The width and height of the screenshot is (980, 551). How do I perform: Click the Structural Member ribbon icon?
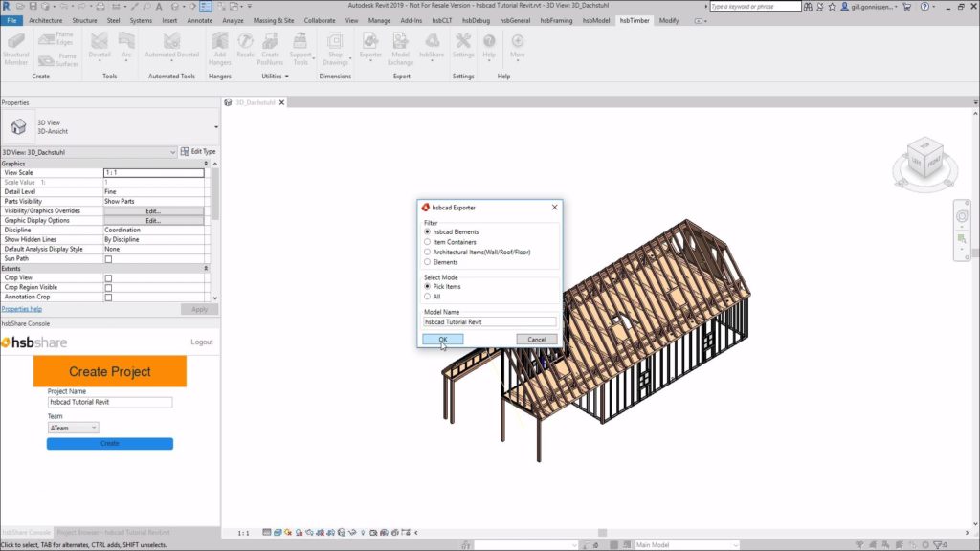[x=16, y=49]
